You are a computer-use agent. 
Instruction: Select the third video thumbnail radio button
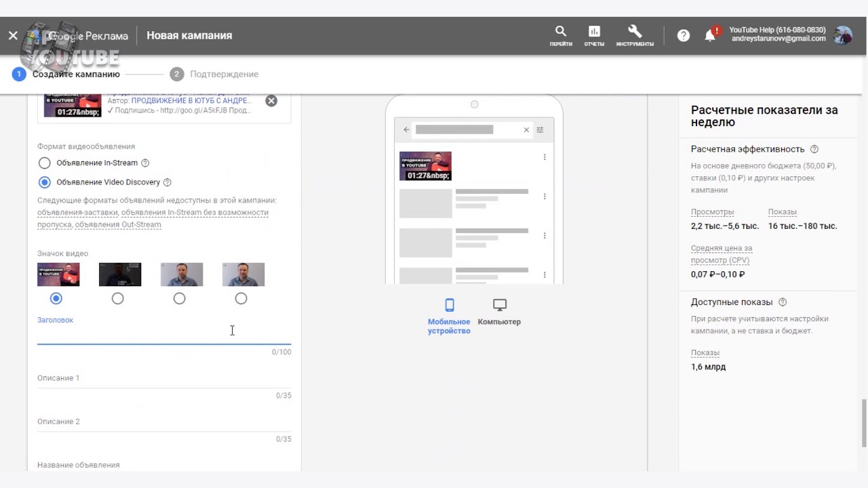coord(180,298)
